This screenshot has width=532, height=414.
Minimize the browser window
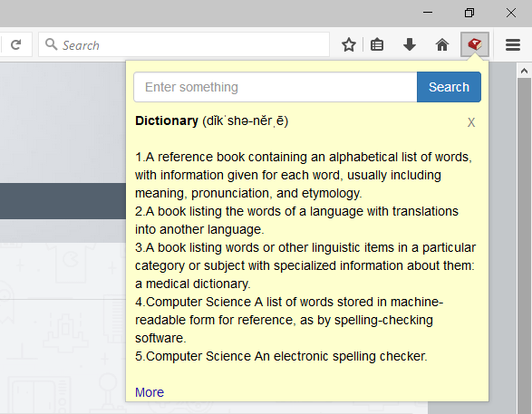coord(428,13)
